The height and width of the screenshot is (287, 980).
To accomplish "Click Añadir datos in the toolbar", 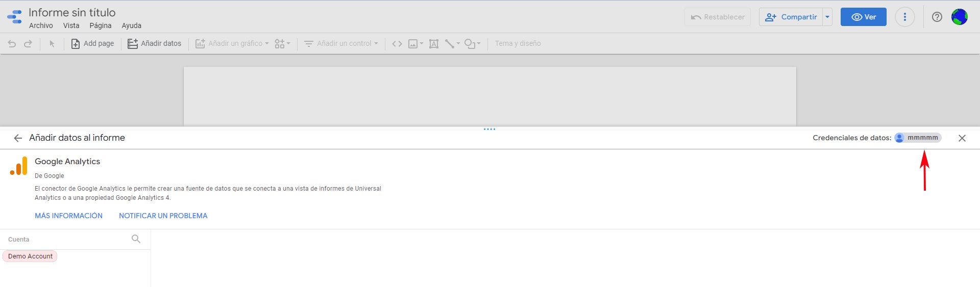I will (154, 44).
